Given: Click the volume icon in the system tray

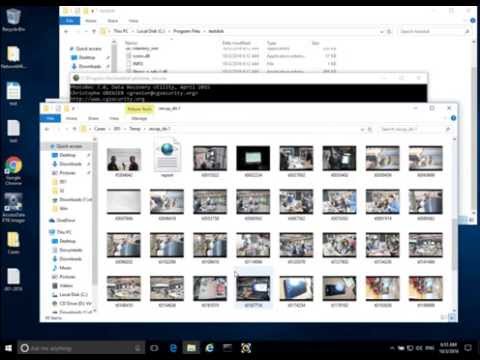Looking at the screenshot, I should (x=419, y=348).
